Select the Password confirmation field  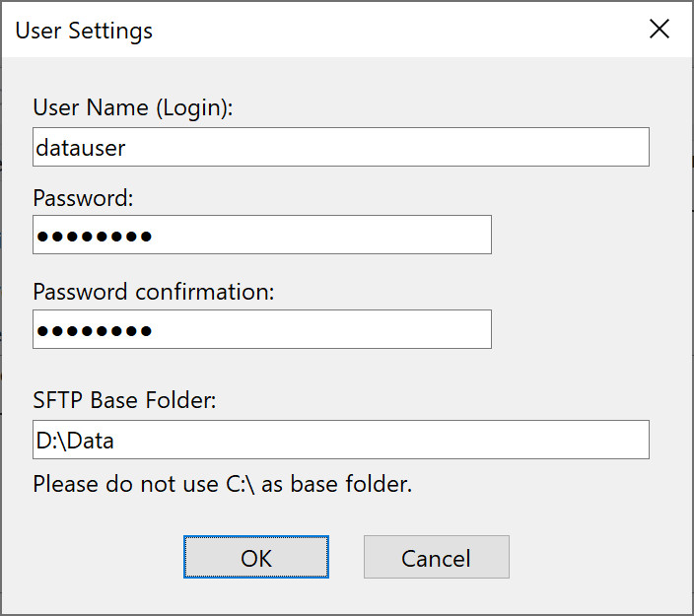pos(315,329)
